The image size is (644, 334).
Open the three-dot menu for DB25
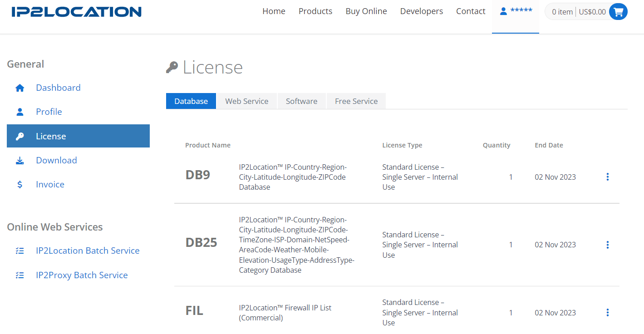(x=608, y=245)
